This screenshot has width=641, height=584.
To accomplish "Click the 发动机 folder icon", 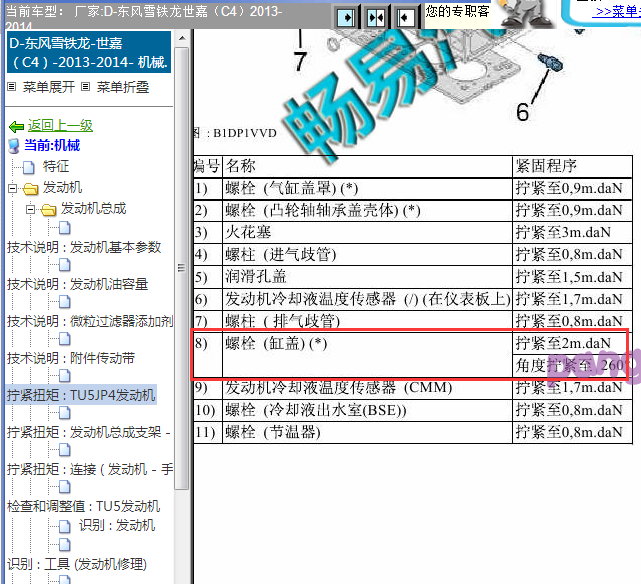I will click(31, 189).
